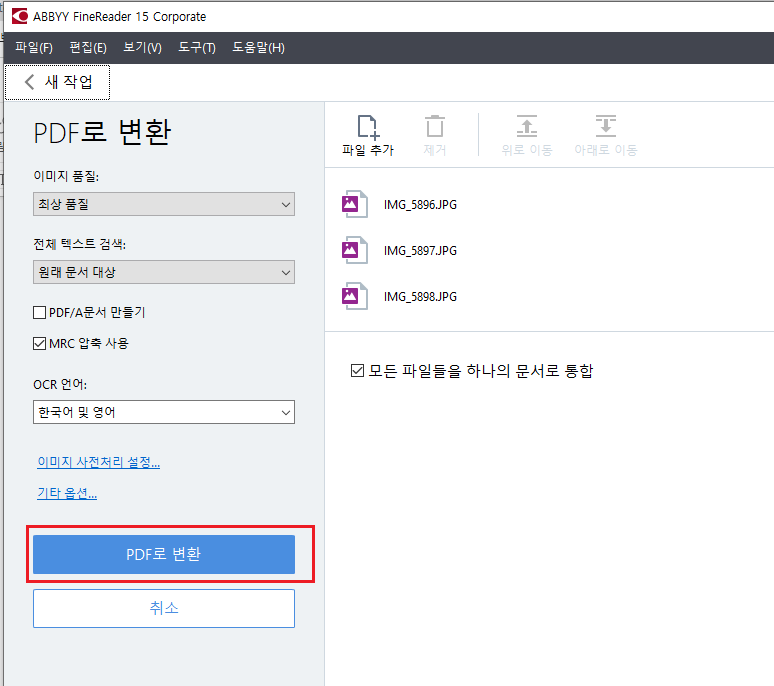Open 기타 옵션... link
Image resolution: width=774 pixels, height=686 pixels.
coord(67,493)
